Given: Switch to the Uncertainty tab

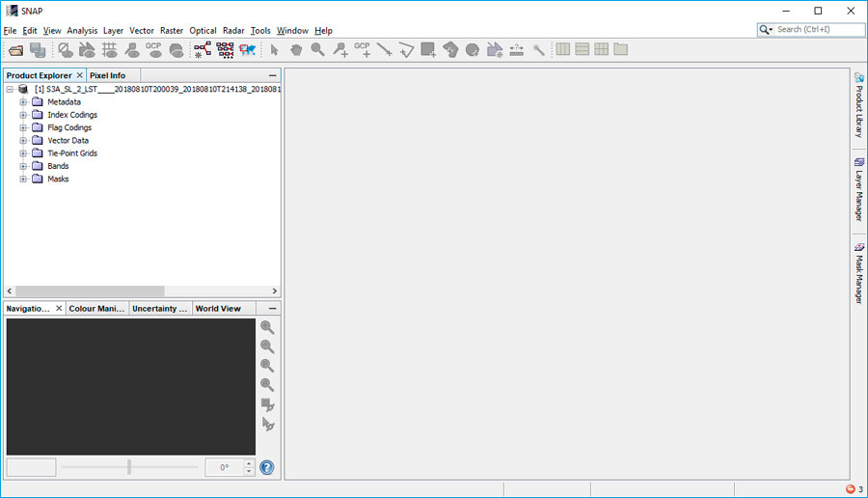Looking at the screenshot, I should pos(159,309).
